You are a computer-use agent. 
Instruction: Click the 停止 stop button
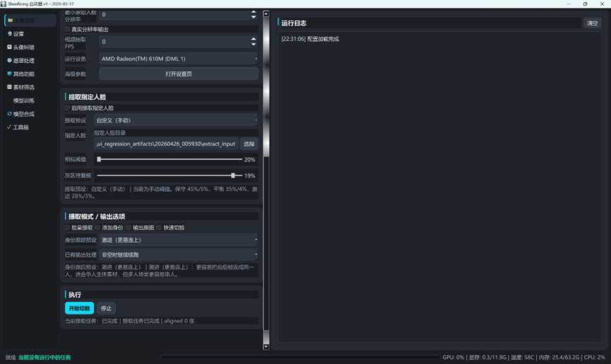point(106,308)
